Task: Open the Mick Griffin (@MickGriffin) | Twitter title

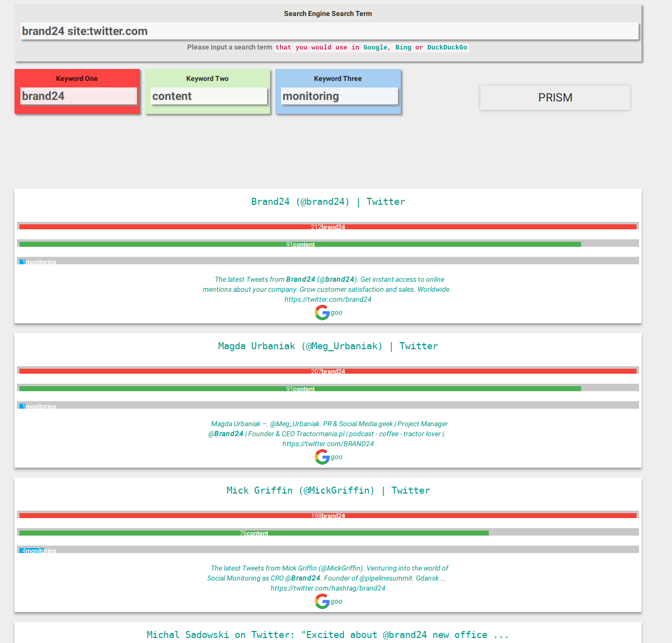Action: pyautogui.click(x=328, y=491)
